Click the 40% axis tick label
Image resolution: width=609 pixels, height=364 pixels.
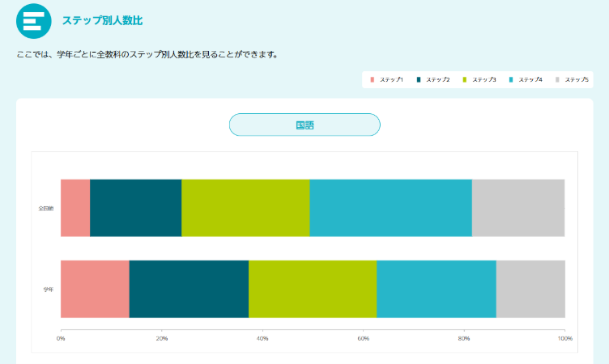262,338
